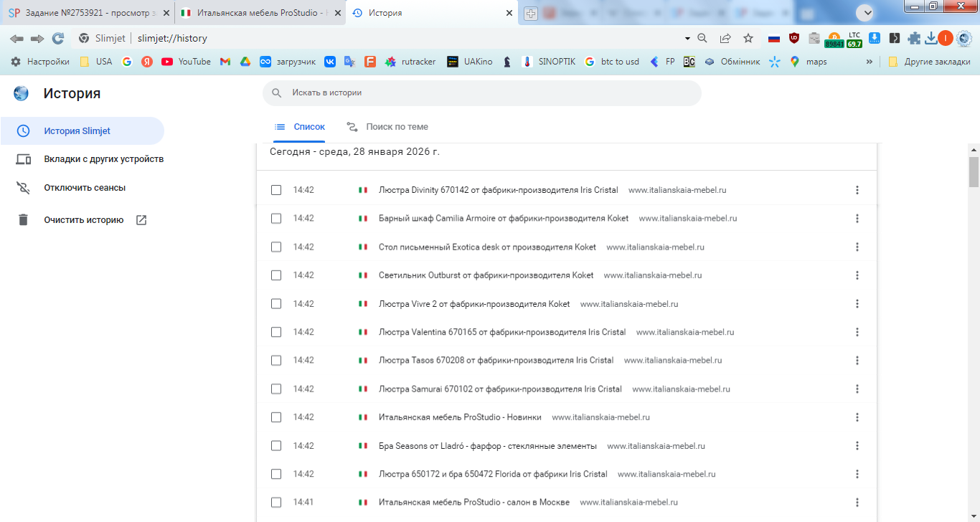Open more actions for Люстра Vivre 2
This screenshot has height=522, width=980.
coord(857,303)
